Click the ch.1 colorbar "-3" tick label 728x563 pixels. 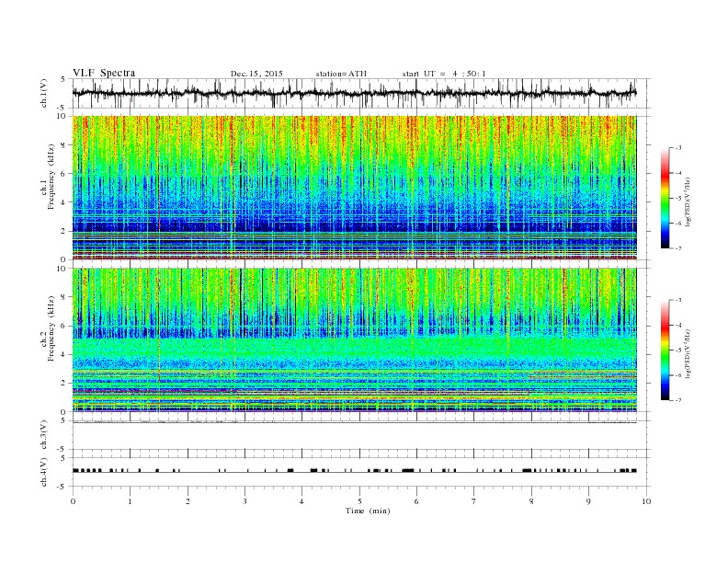coord(678,148)
